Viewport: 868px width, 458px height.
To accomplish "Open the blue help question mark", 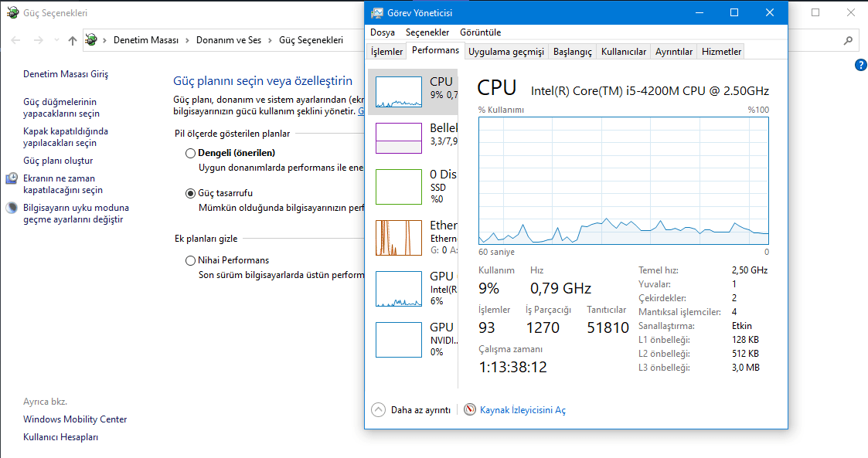I will [x=861, y=66].
